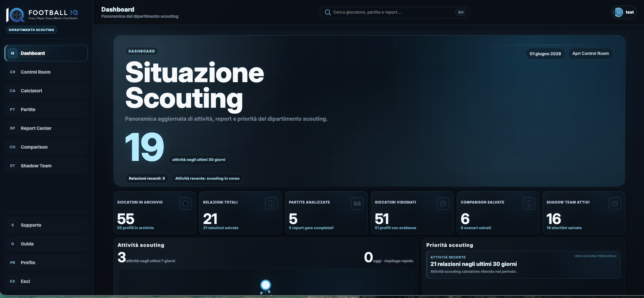This screenshot has height=298, width=644.
Task: Click the large 19 activity counter
Action: (145, 147)
